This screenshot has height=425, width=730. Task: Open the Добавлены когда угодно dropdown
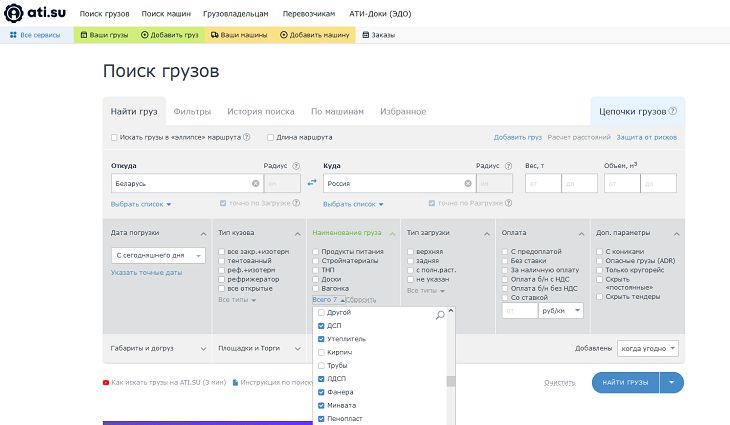coord(647,348)
